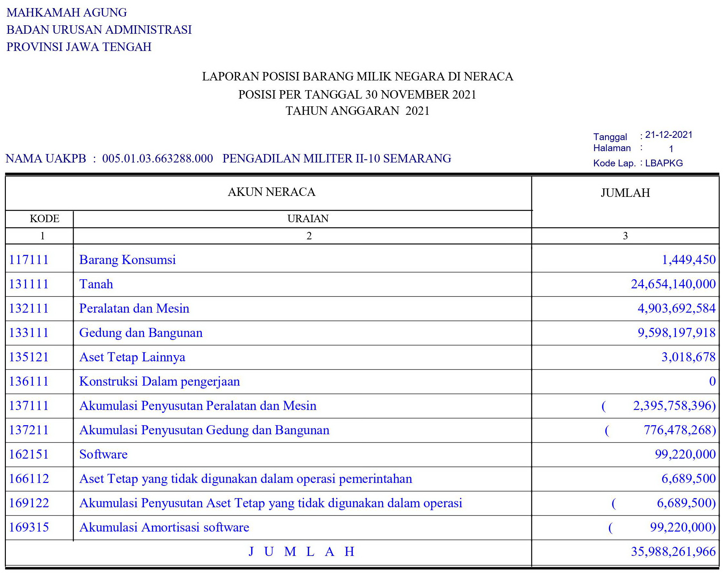Click amount '2,395,758,396)'
Viewport: 728px width, 576px height.
pyautogui.click(x=674, y=406)
